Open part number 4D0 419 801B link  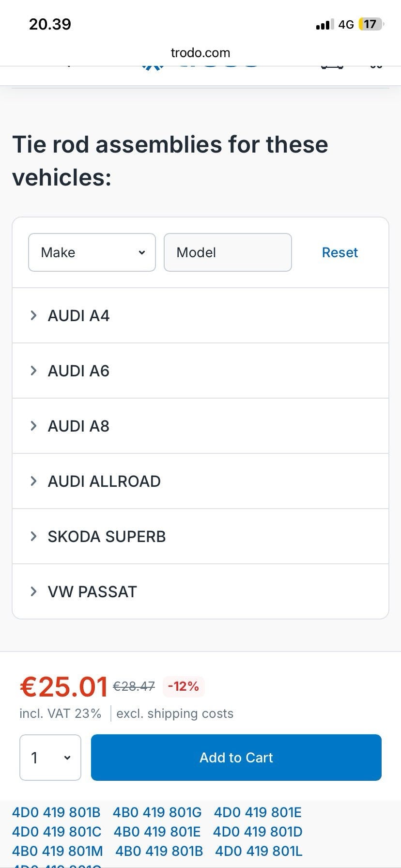(x=56, y=812)
